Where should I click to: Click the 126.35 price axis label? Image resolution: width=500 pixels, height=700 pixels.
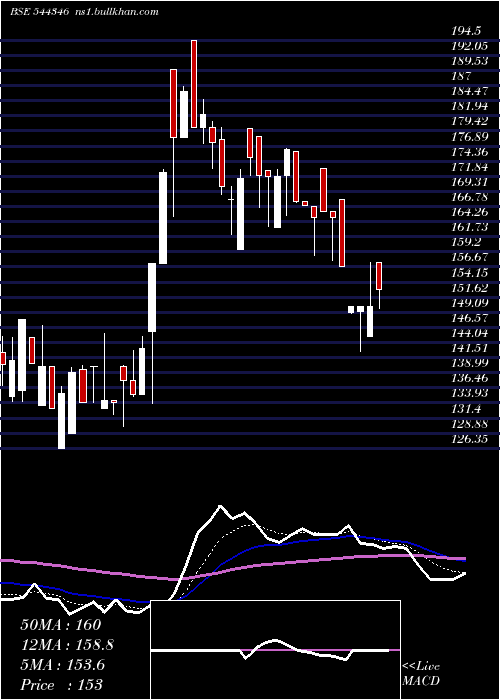point(469,438)
